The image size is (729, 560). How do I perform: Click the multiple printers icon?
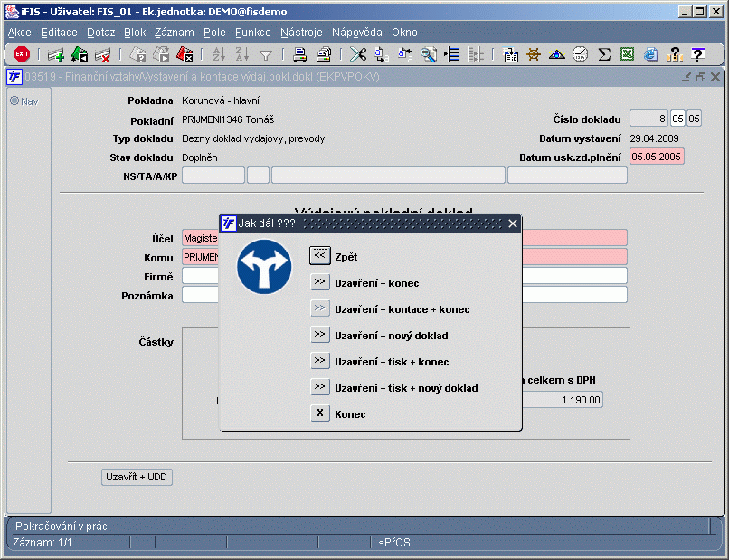(324, 55)
